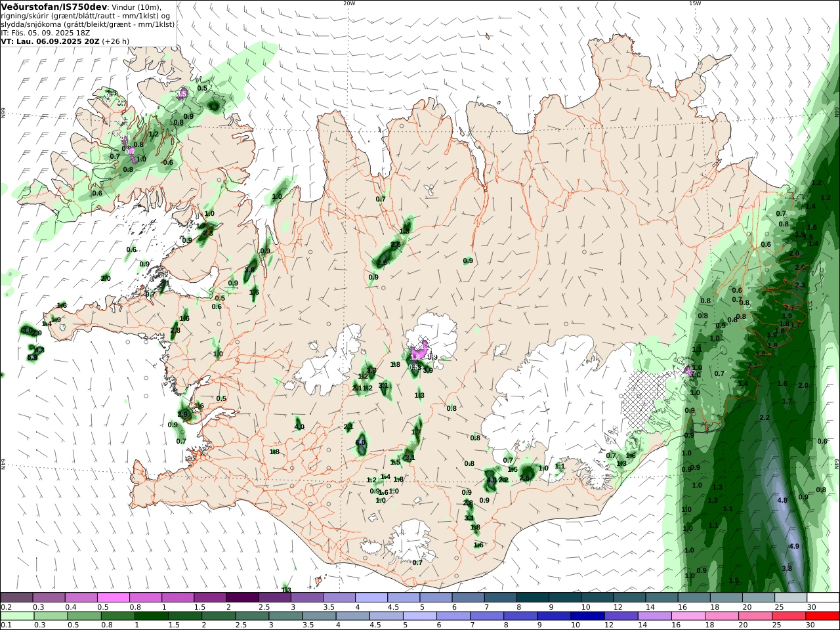Click the Veðurstofan/IS750dev title text

click(54, 7)
